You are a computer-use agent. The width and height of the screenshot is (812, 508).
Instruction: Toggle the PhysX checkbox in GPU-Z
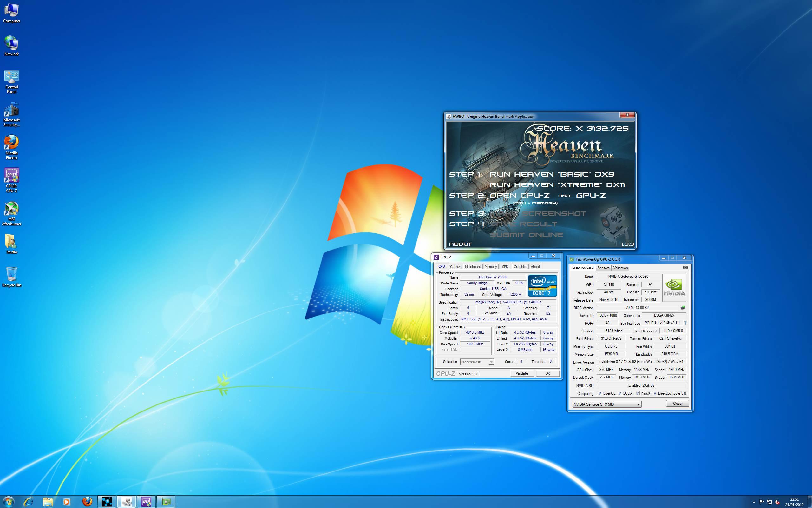point(638,393)
